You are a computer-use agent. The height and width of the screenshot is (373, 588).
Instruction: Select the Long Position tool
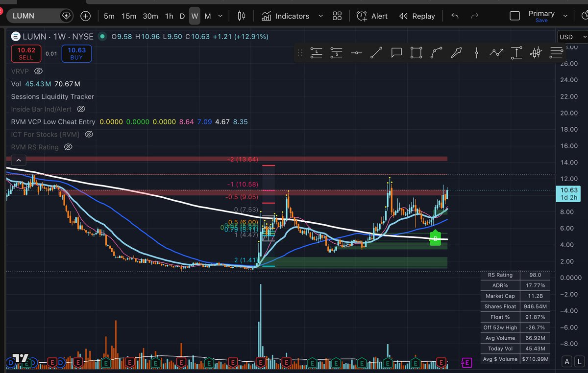pyautogui.click(x=317, y=53)
